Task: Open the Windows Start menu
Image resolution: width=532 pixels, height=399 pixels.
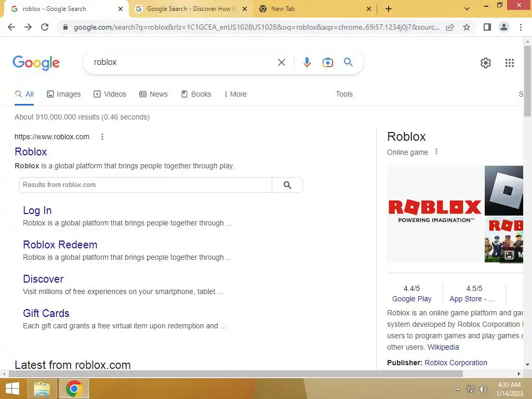Action: (x=12, y=389)
